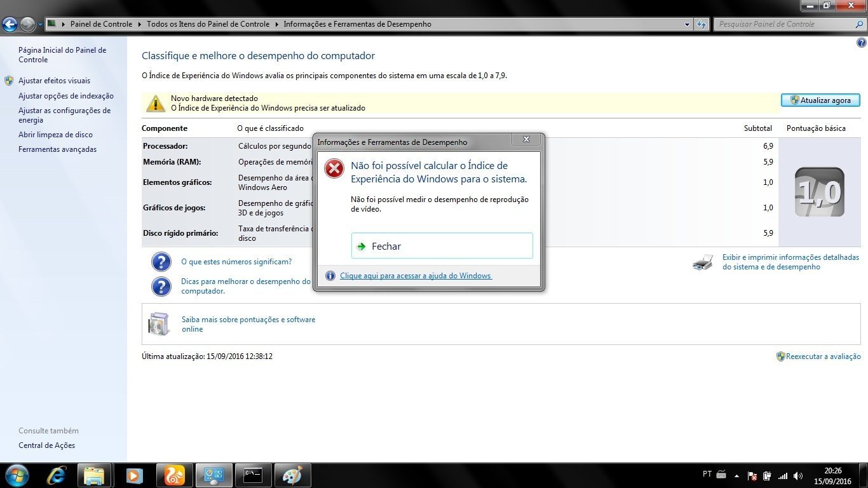868x488 pixels.
Task: Click the question icon beside 'O que estes números significam'
Action: (161, 262)
